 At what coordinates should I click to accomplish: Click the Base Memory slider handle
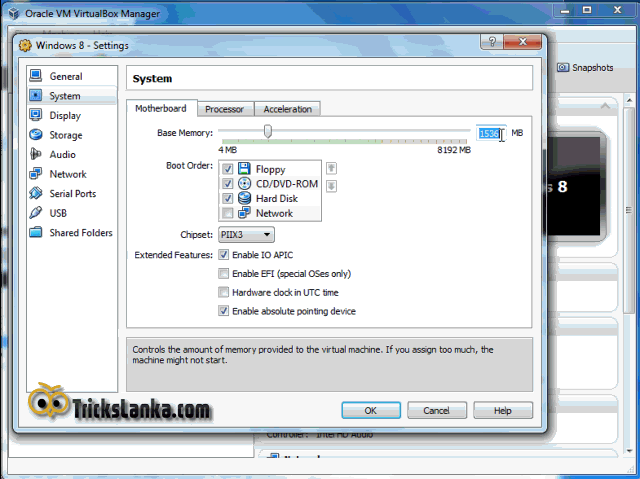click(268, 131)
